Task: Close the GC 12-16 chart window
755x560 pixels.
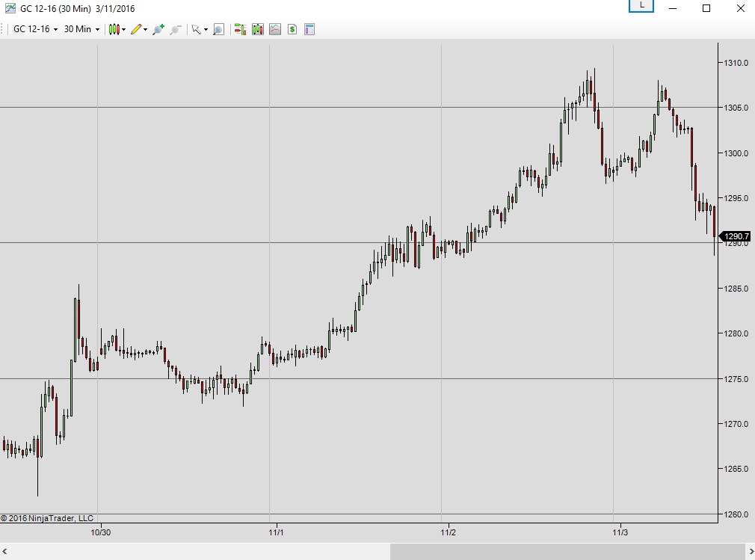Action: tap(741, 8)
